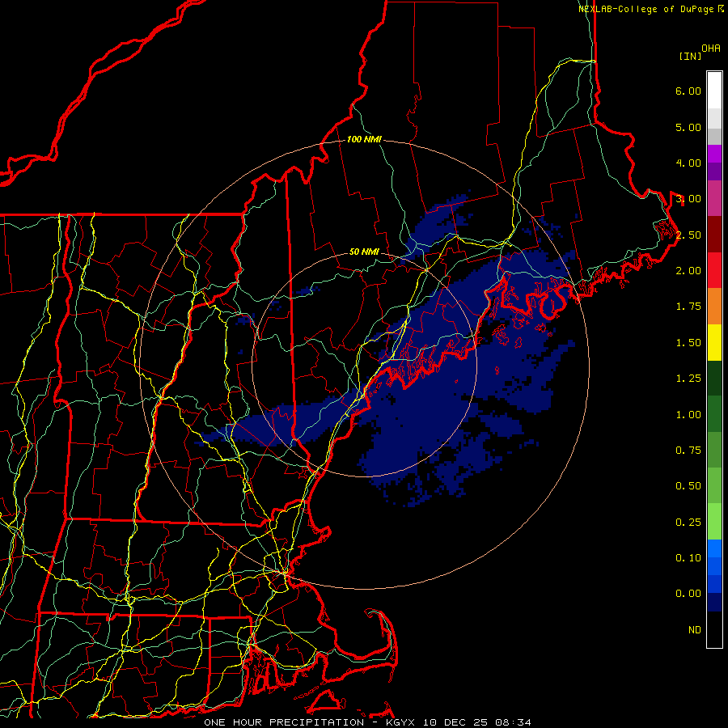Select the white swatch beside 6.00
This screenshot has width=728, height=728.
tap(714, 91)
